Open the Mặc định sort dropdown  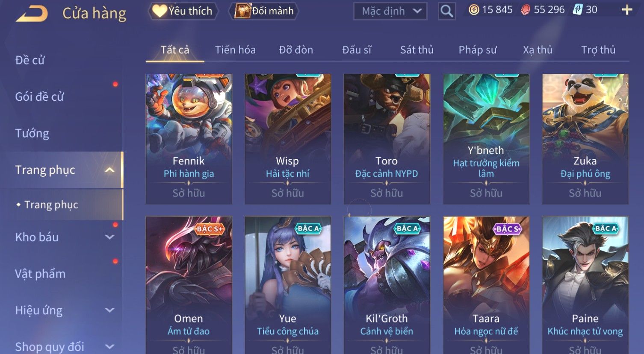click(x=390, y=11)
